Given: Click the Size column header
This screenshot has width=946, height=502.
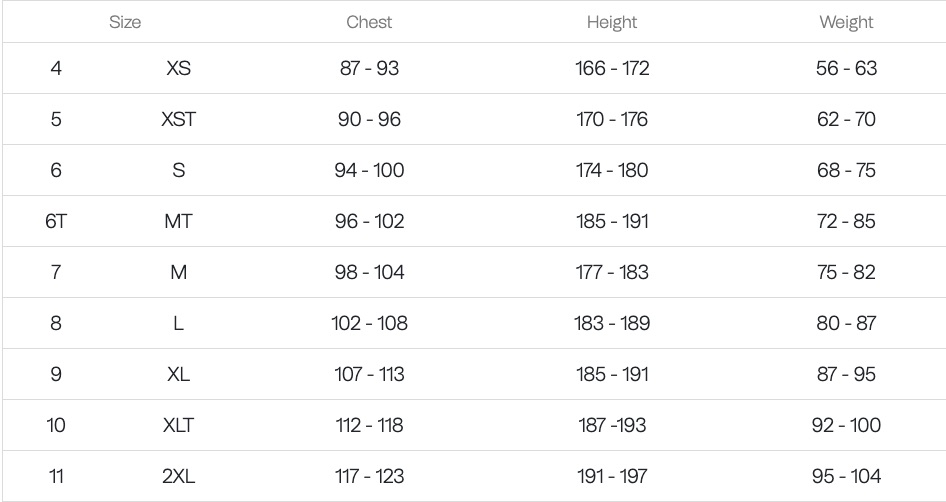Looking at the screenshot, I should pos(125,21).
